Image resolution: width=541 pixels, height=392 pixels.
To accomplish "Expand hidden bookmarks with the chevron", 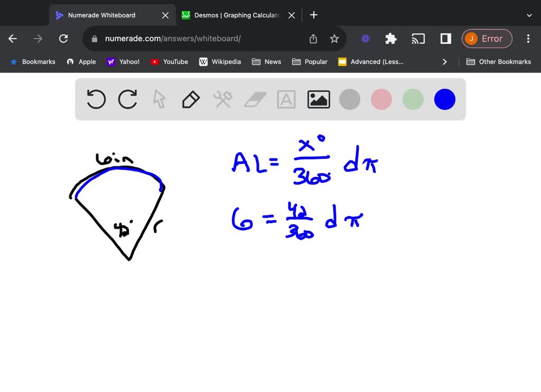I will (x=445, y=62).
